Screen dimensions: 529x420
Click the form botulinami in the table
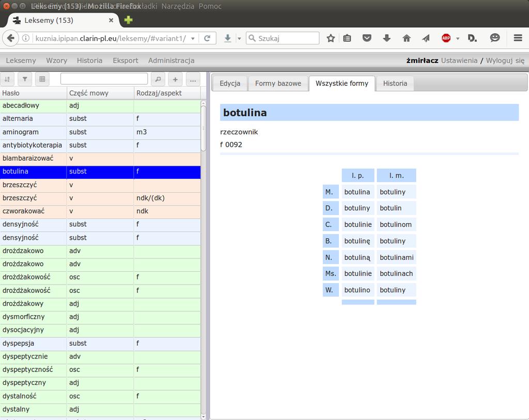pyautogui.click(x=396, y=257)
